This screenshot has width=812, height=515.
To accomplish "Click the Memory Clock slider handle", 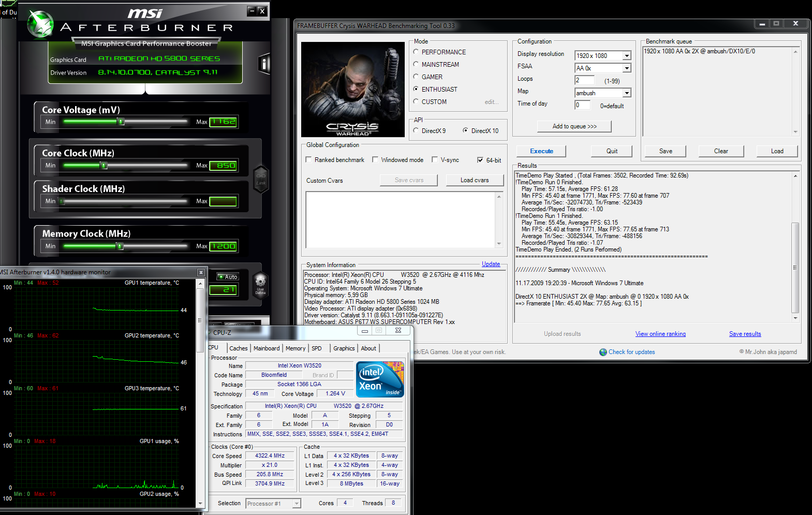I will (120, 246).
